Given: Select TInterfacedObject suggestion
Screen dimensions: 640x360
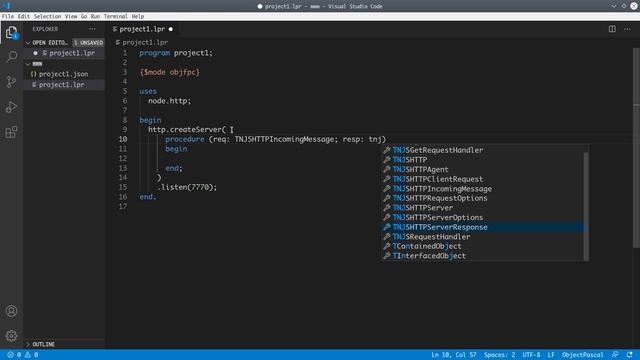Looking at the screenshot, I should (x=483, y=256).
